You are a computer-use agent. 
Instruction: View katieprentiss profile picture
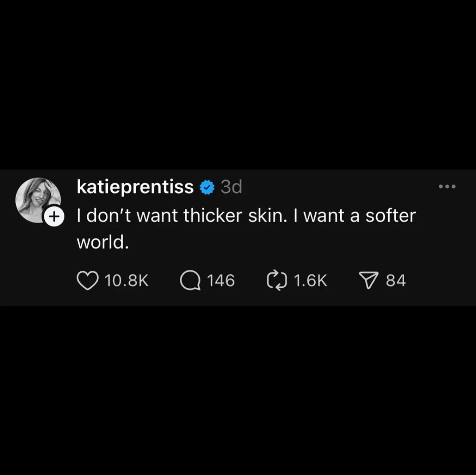tap(38, 200)
